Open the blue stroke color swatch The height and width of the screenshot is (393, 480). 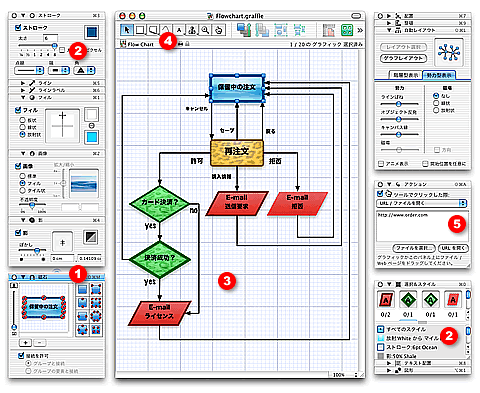click(x=92, y=32)
